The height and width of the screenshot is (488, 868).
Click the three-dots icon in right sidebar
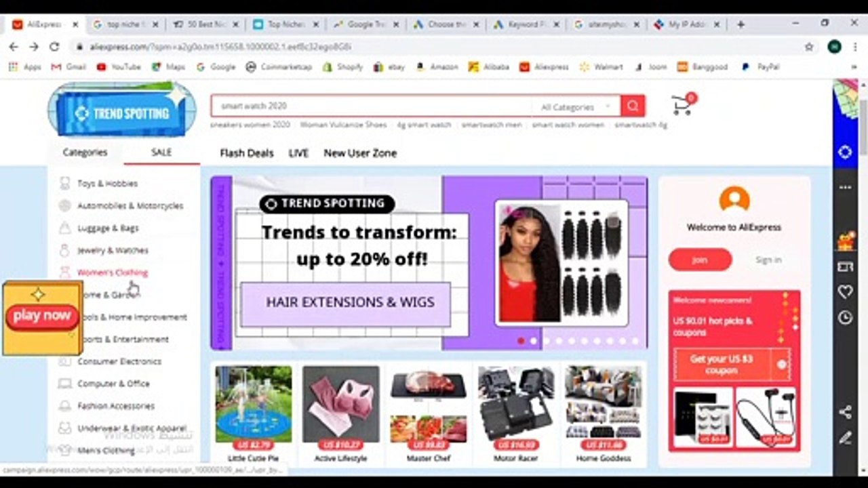click(x=845, y=187)
